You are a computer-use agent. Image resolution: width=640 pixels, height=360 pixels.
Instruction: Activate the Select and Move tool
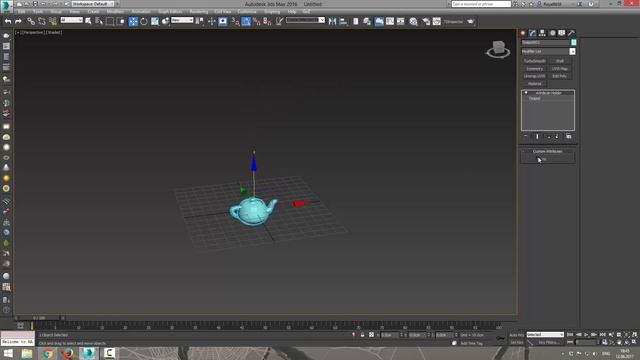pos(133,21)
